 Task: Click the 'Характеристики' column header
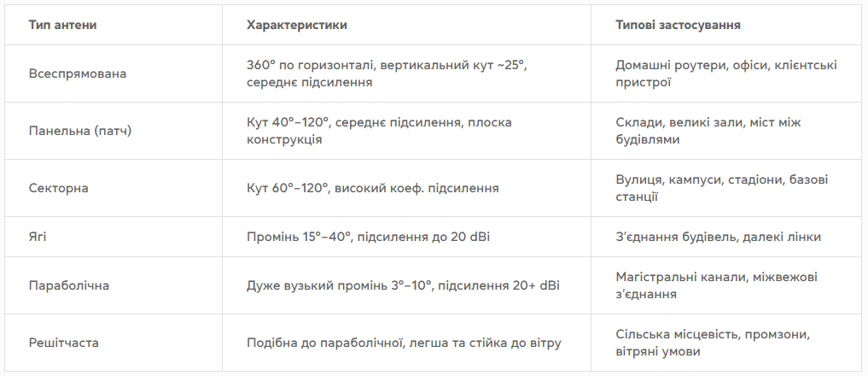(x=297, y=25)
